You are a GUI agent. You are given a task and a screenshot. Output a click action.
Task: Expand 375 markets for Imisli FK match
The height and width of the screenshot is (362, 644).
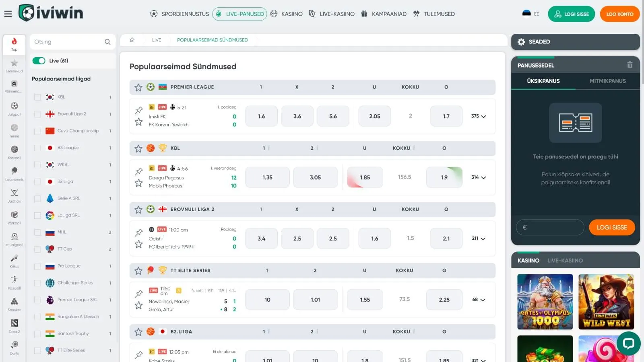pyautogui.click(x=479, y=116)
